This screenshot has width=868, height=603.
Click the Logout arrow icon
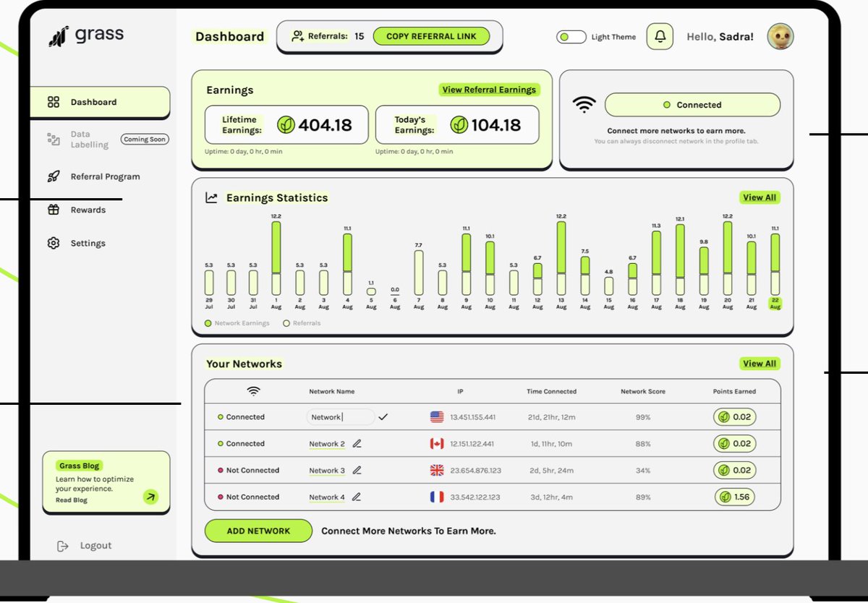click(62, 546)
